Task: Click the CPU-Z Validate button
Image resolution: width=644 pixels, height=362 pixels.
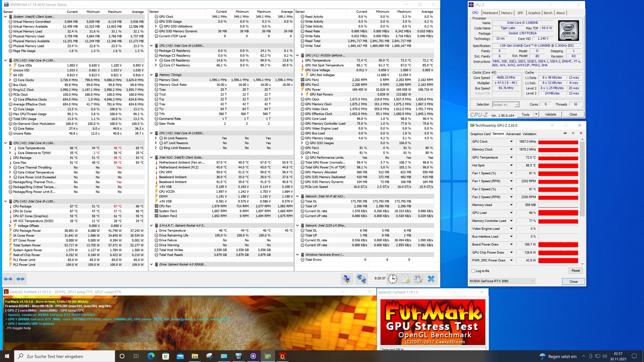Action: tap(550, 115)
